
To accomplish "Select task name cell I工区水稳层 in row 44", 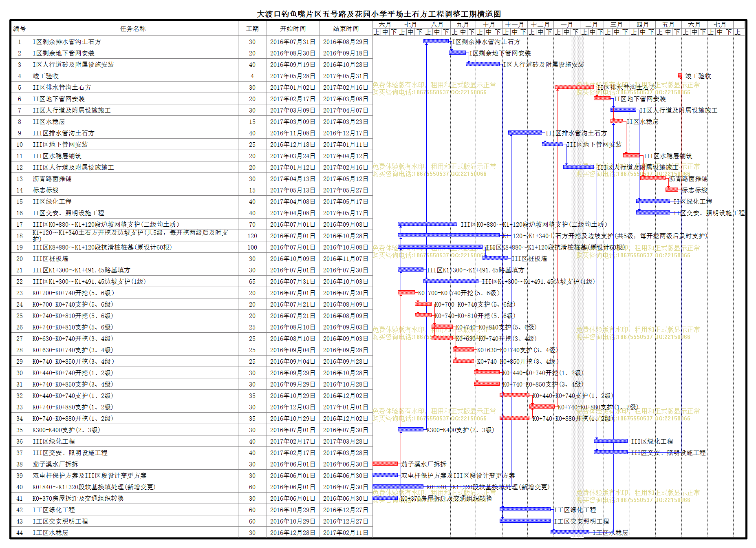I will 133,533.
